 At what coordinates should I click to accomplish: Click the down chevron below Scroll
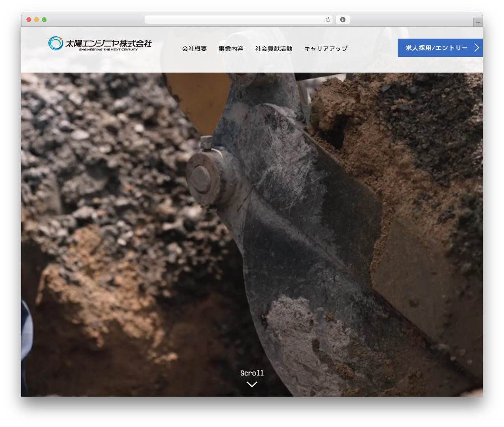point(252,384)
